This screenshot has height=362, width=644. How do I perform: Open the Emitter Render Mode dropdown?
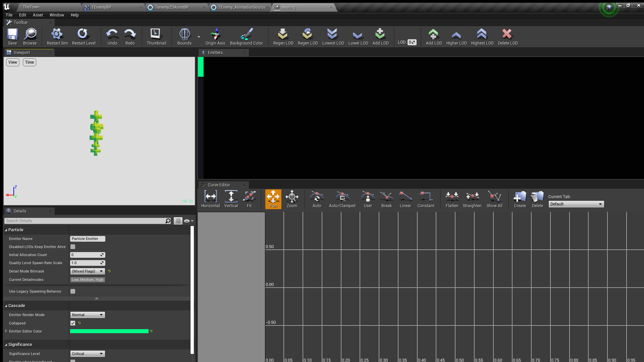tap(88, 315)
